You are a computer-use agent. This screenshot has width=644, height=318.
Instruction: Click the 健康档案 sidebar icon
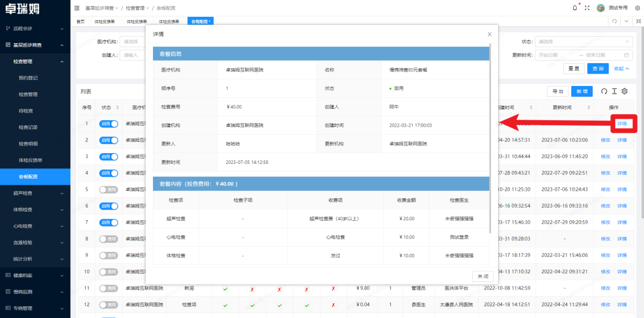(x=8, y=275)
